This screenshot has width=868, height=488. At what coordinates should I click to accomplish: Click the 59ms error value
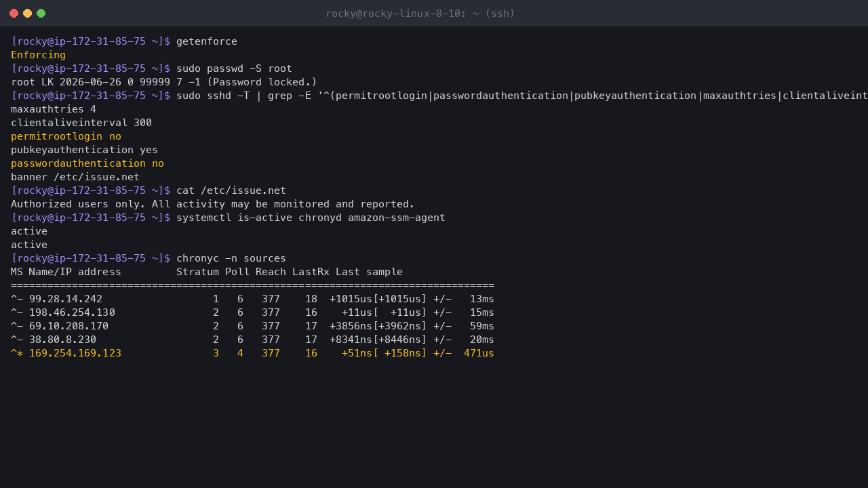(x=482, y=326)
